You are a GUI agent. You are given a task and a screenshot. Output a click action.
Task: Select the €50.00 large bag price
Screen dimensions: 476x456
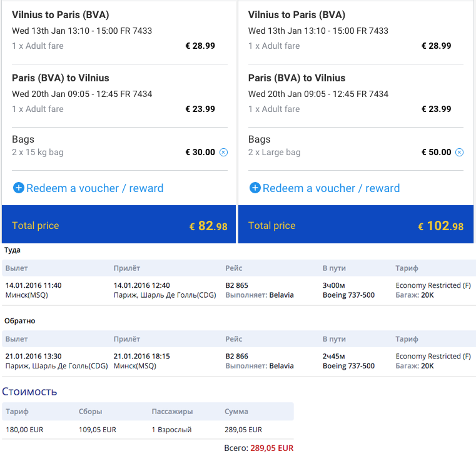pyautogui.click(x=437, y=152)
